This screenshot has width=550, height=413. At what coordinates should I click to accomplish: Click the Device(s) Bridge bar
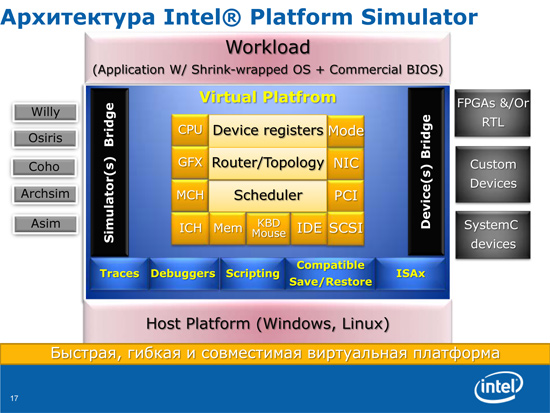coord(426,172)
